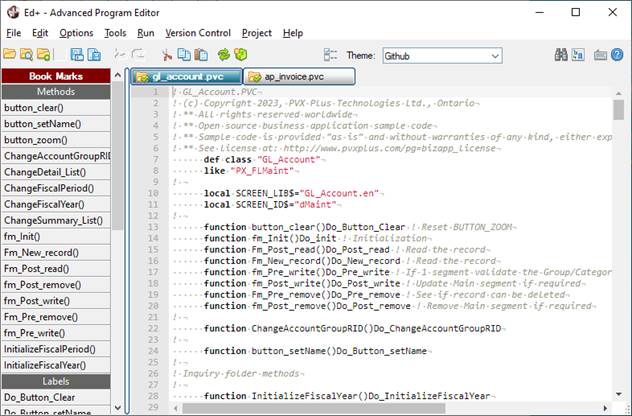
Task: Click the editor's vertical scrollbar
Action: (x=619, y=250)
